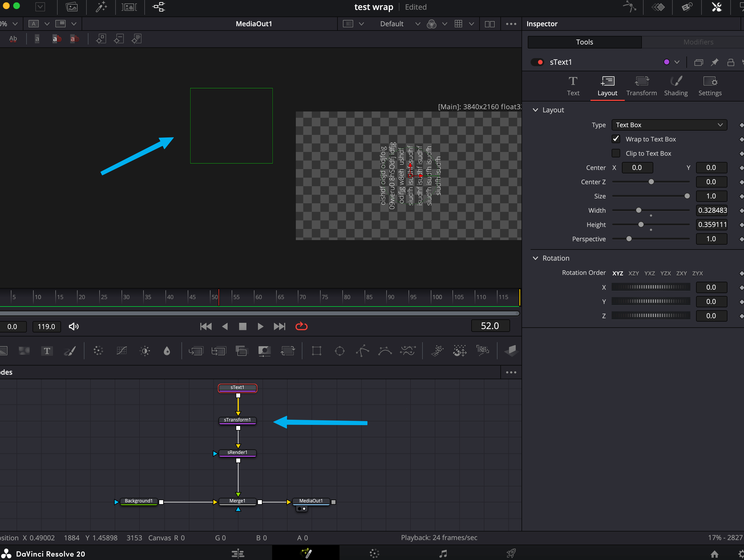Viewport: 744px width, 560px height.
Task: Add a particle emitter node from toolbar
Action: point(437,351)
